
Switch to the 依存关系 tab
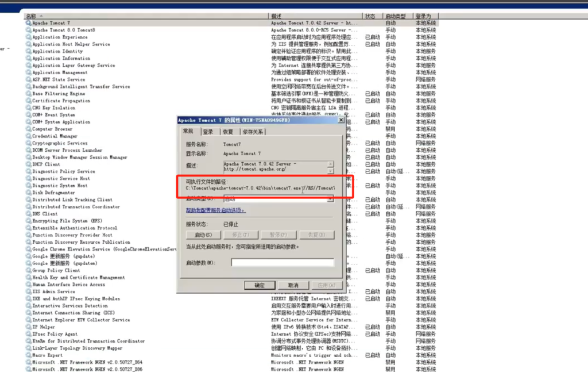pyautogui.click(x=253, y=132)
